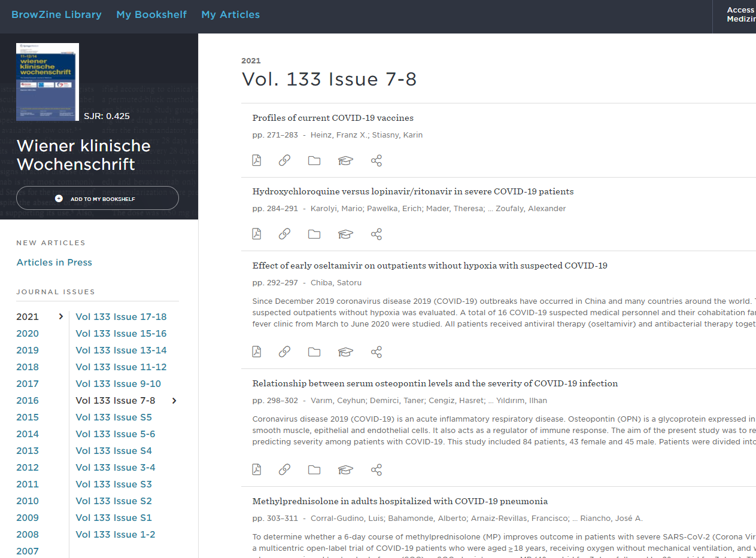Choose year 2017 in journal issues
This screenshot has width=756, height=558.
[28, 384]
